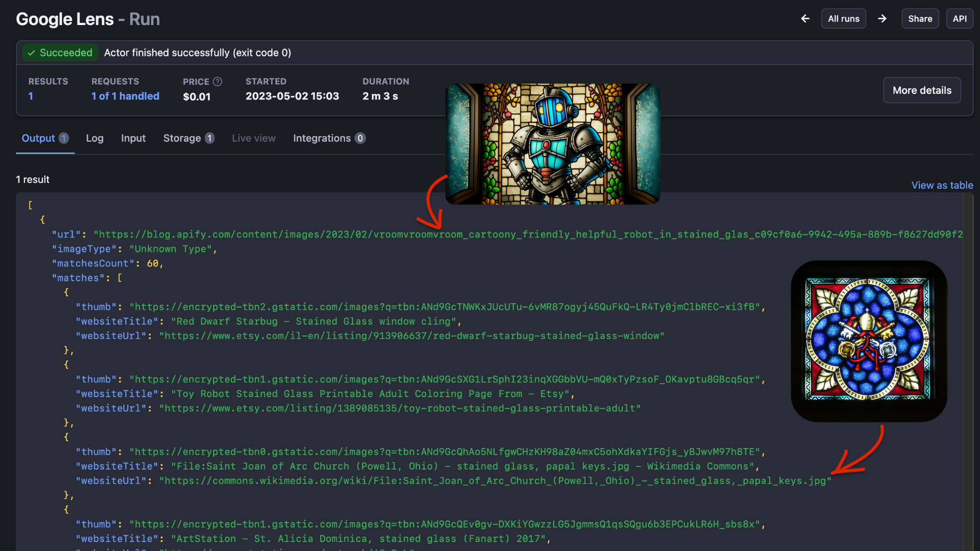
Task: Switch to View as table
Action: point(942,185)
